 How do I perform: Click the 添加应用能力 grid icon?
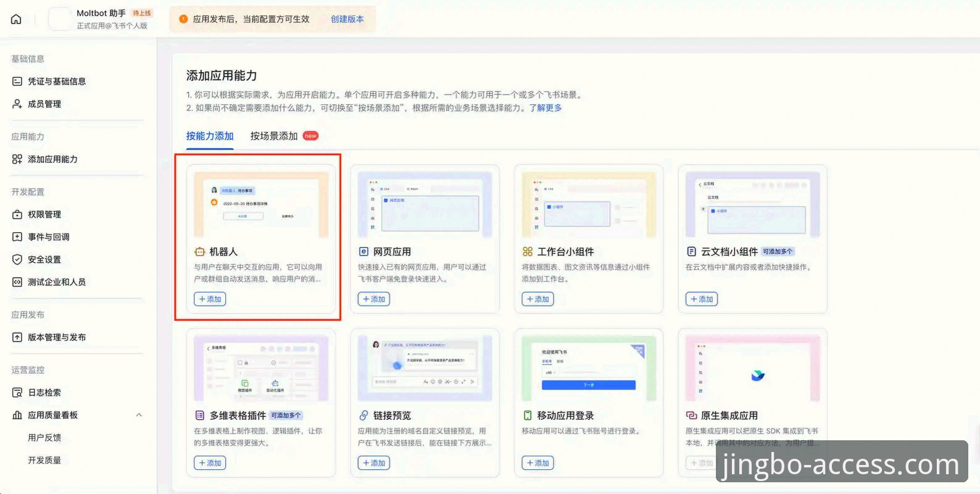click(x=17, y=159)
